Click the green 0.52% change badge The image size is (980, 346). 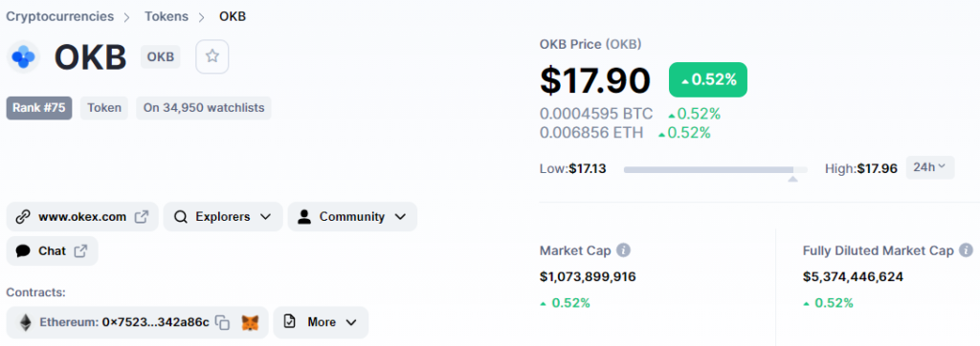(x=708, y=80)
